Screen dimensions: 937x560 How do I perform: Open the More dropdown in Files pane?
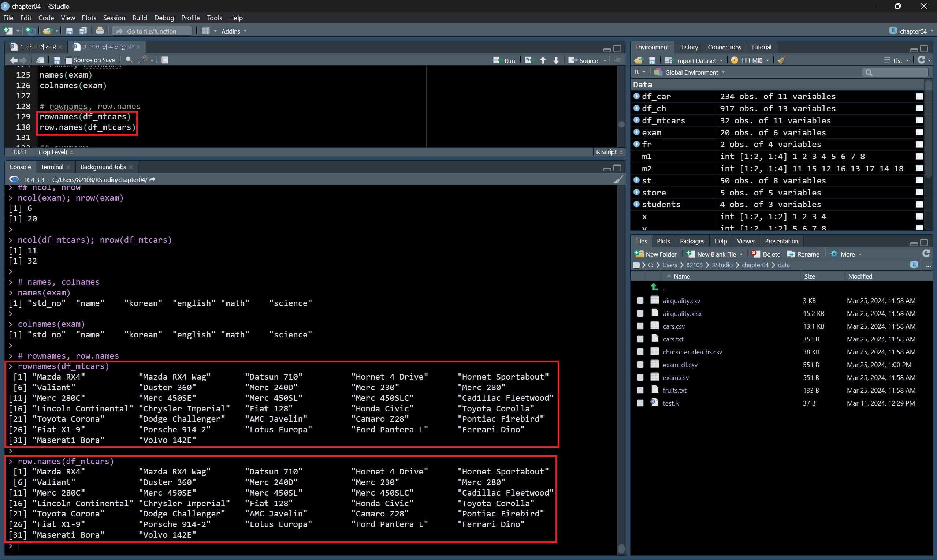(x=847, y=254)
